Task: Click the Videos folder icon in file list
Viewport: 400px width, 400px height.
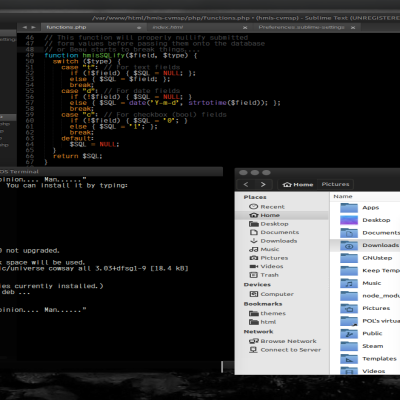Action: [349, 370]
